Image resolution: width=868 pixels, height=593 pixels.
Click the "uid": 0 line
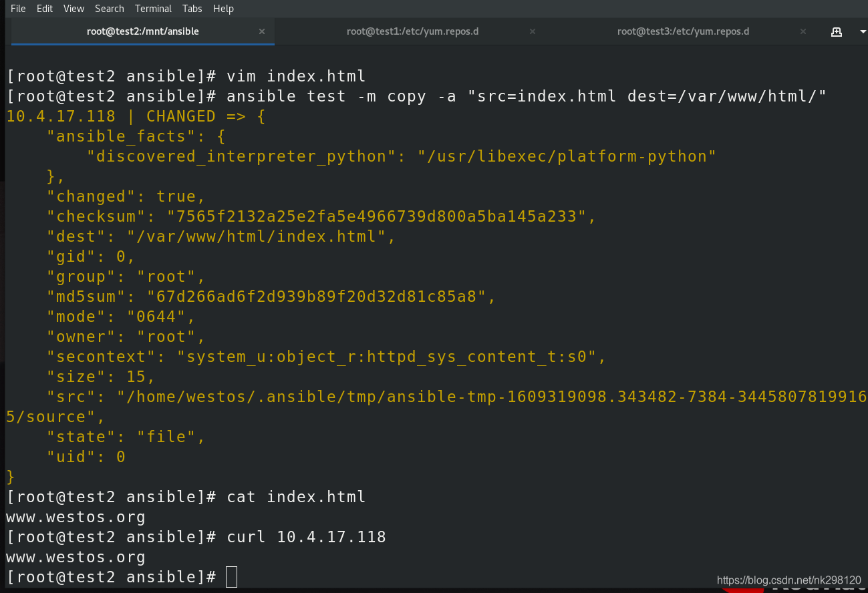pos(86,457)
